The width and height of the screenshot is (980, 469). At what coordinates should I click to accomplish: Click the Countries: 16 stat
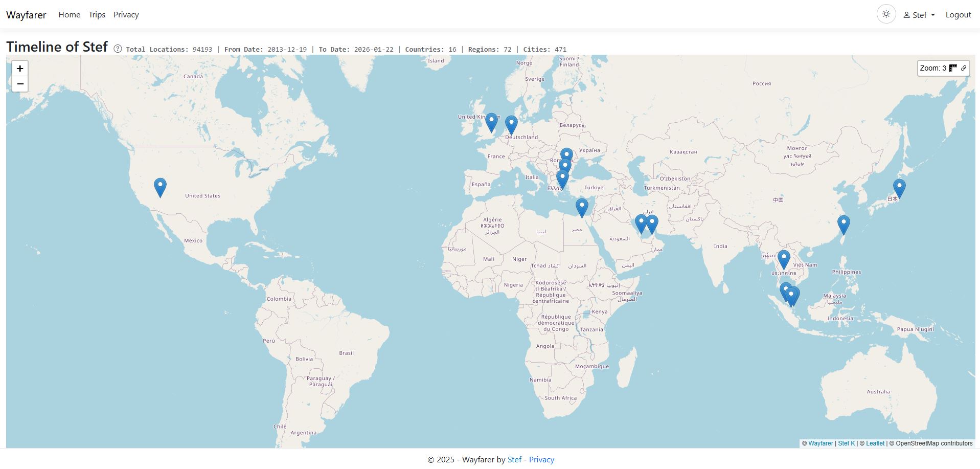pyautogui.click(x=430, y=50)
